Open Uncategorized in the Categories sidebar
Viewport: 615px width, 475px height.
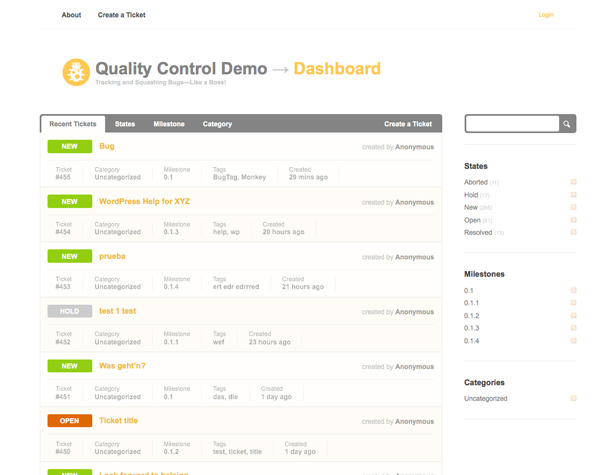tap(486, 399)
